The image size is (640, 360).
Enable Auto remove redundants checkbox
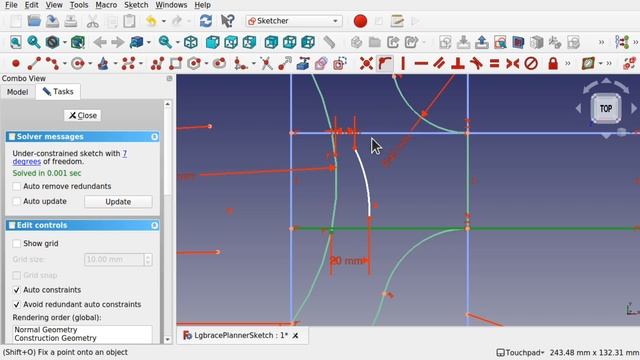(16, 187)
